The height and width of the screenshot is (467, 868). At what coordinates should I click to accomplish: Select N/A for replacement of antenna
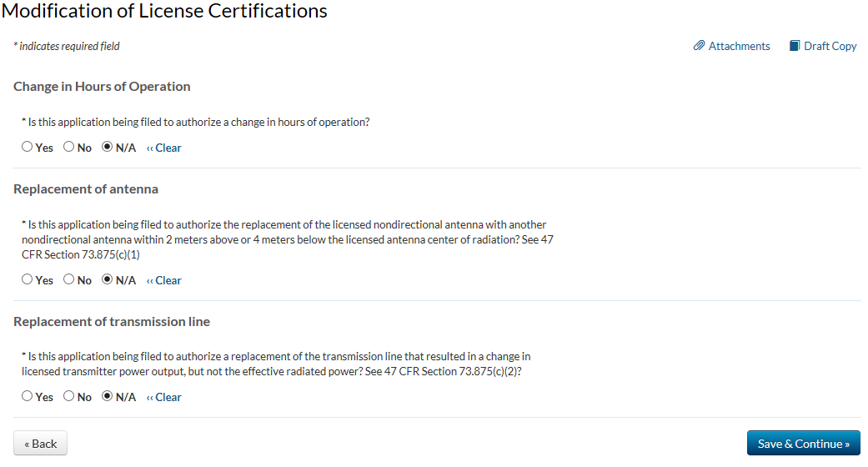tap(107, 280)
